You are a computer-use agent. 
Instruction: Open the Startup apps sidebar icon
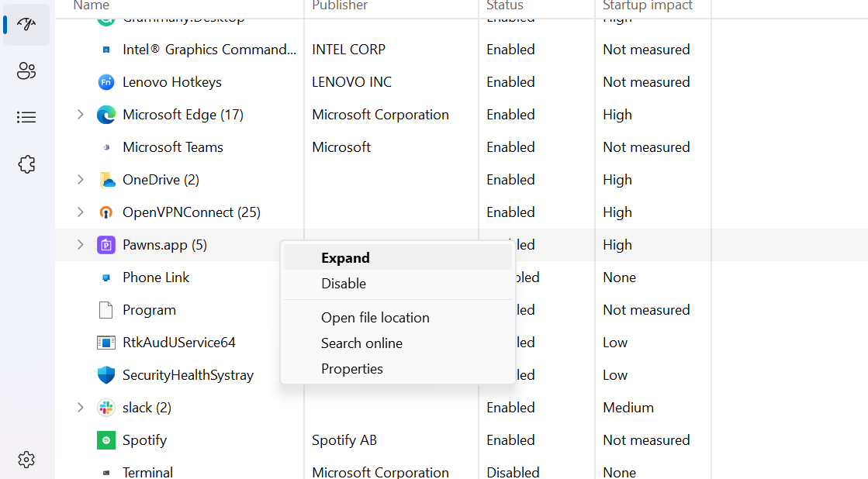26,24
